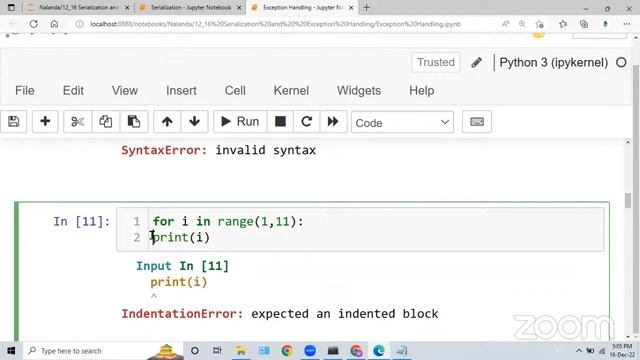This screenshot has width=640, height=360.
Task: Insert a cell below with plus icon
Action: (x=45, y=122)
